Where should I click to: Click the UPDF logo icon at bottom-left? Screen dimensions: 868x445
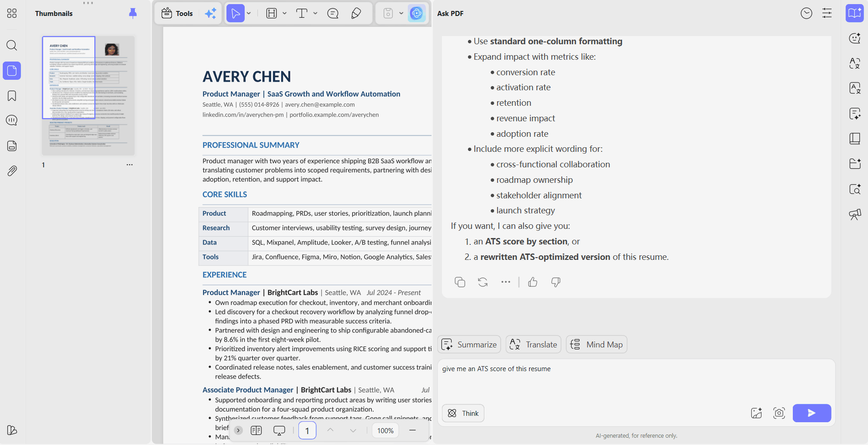pyautogui.click(x=12, y=430)
